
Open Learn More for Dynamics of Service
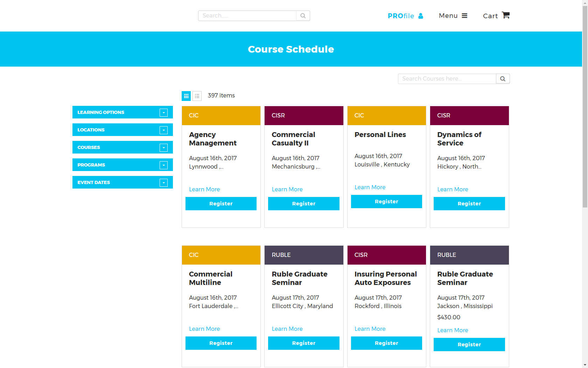pos(453,189)
